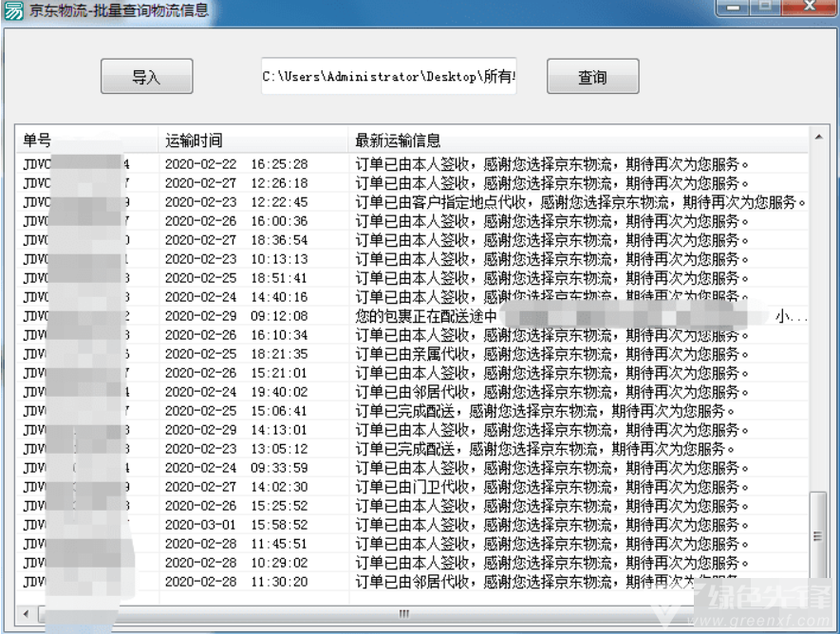Select the time cell 2020-02-26 16:10:34
Image resolution: width=840 pixels, height=634 pixels.
point(236,335)
